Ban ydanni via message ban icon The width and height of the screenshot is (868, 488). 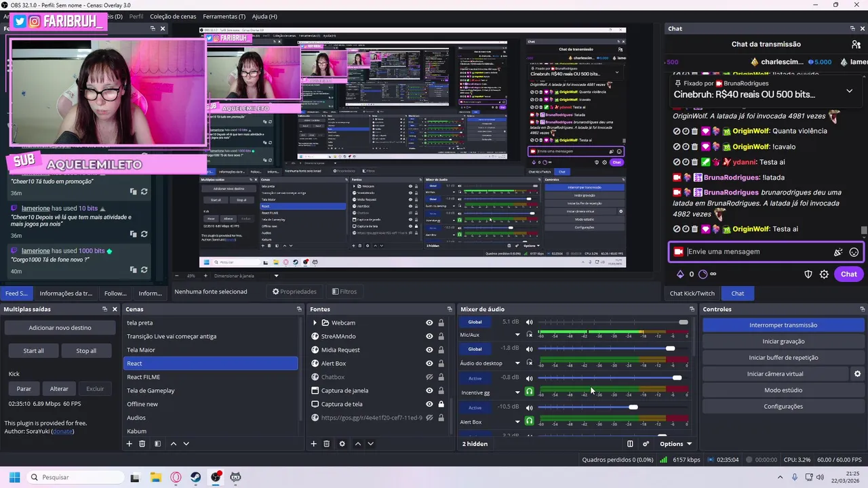click(x=677, y=162)
